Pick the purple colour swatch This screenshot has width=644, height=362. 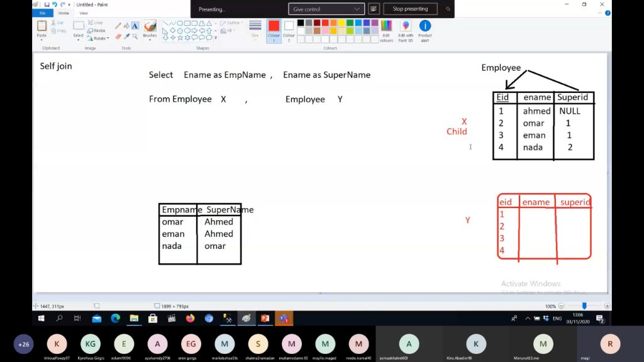pos(375,23)
